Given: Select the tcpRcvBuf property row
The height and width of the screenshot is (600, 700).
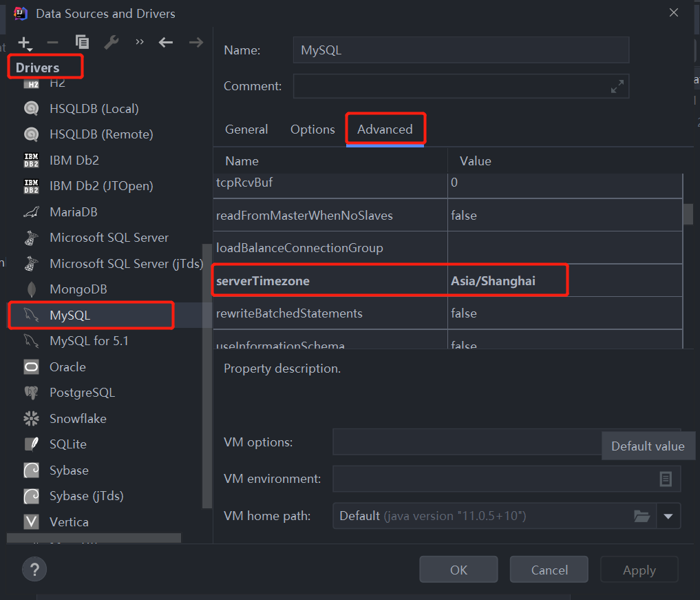Looking at the screenshot, I should 448,185.
